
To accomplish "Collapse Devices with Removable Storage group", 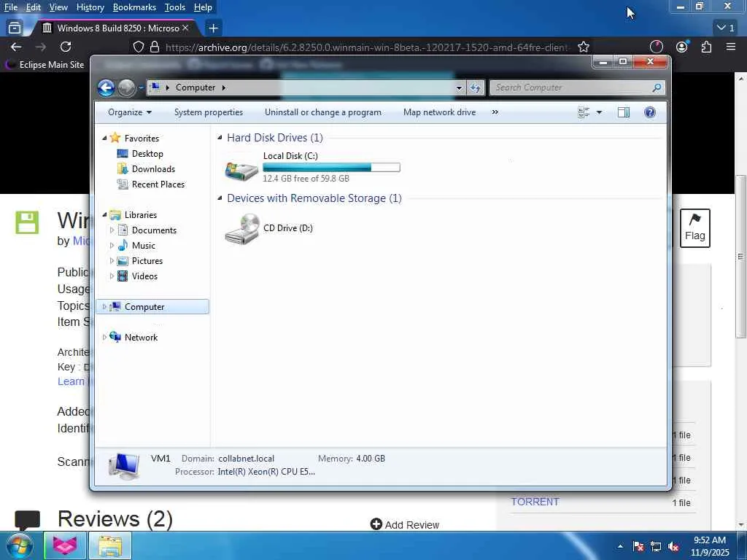I will click(220, 198).
